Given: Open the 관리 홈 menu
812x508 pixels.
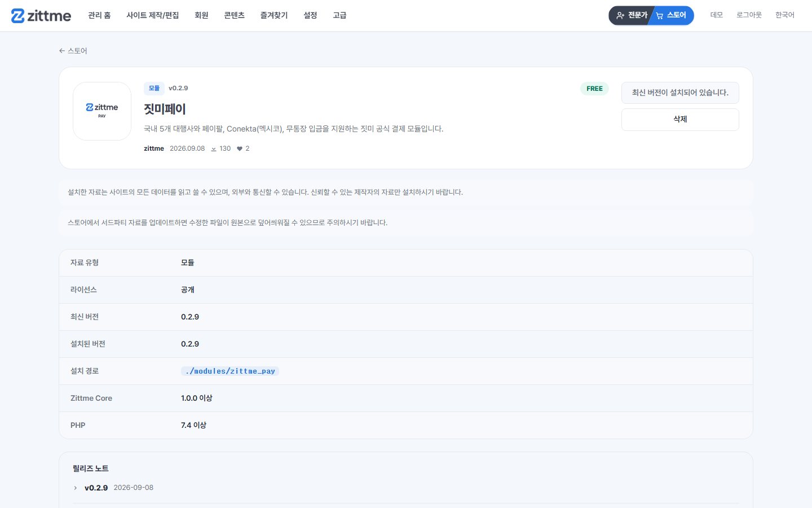Looking at the screenshot, I should 99,15.
